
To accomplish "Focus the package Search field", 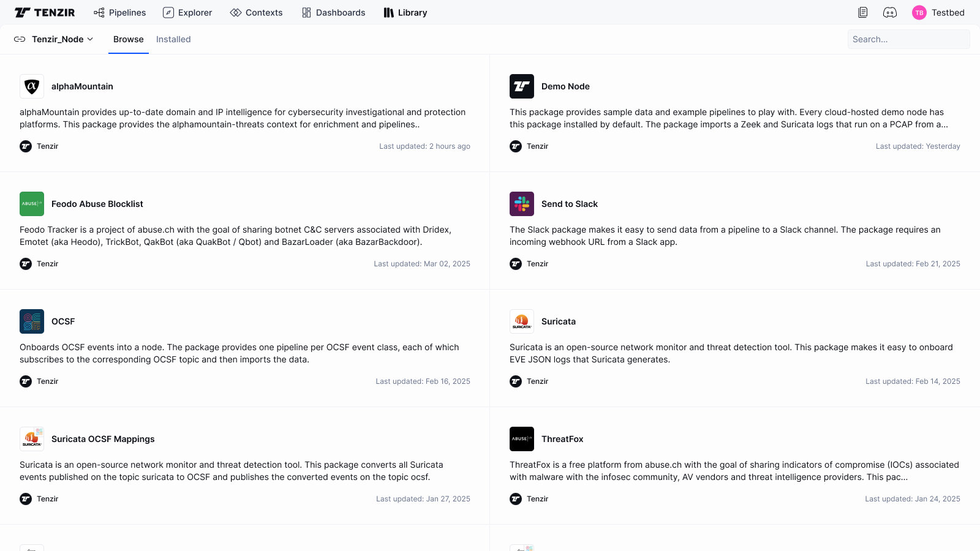I will coord(908,39).
